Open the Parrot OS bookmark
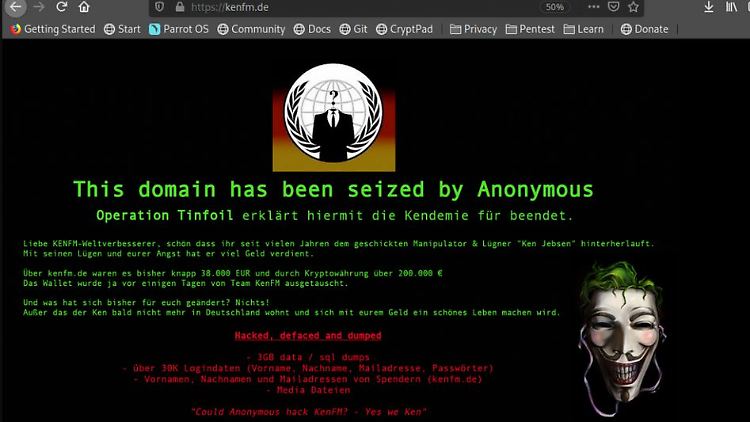This screenshot has height=422, width=750. pos(179,29)
